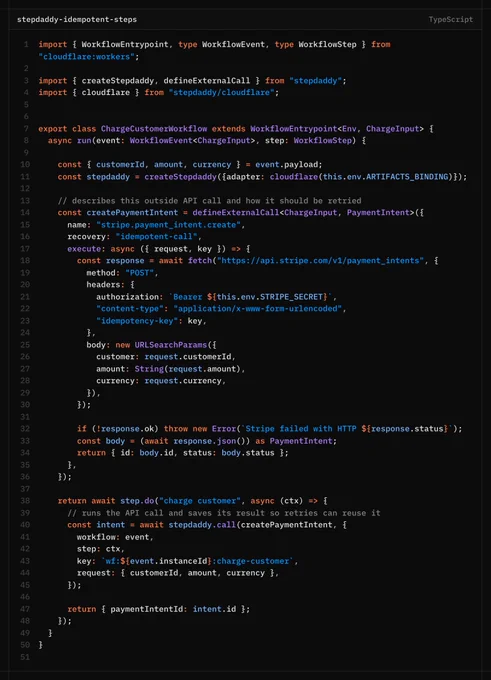Image resolution: width=491 pixels, height=680 pixels.
Task: Click the comment about runs the API call
Action: 224,513
